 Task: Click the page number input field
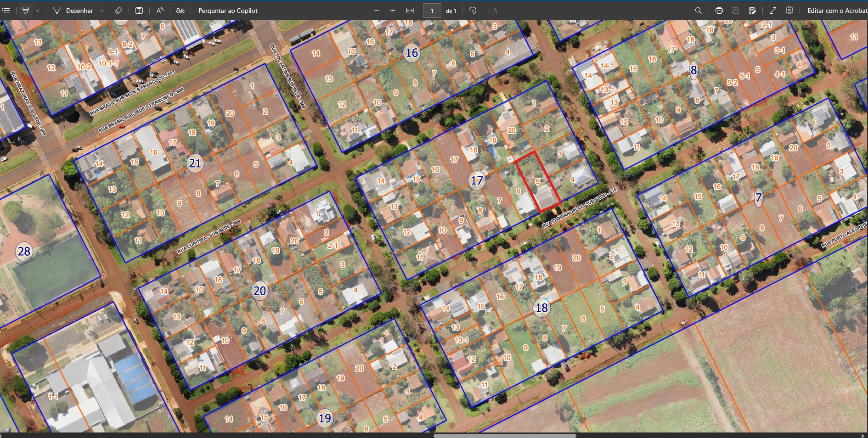click(x=432, y=11)
